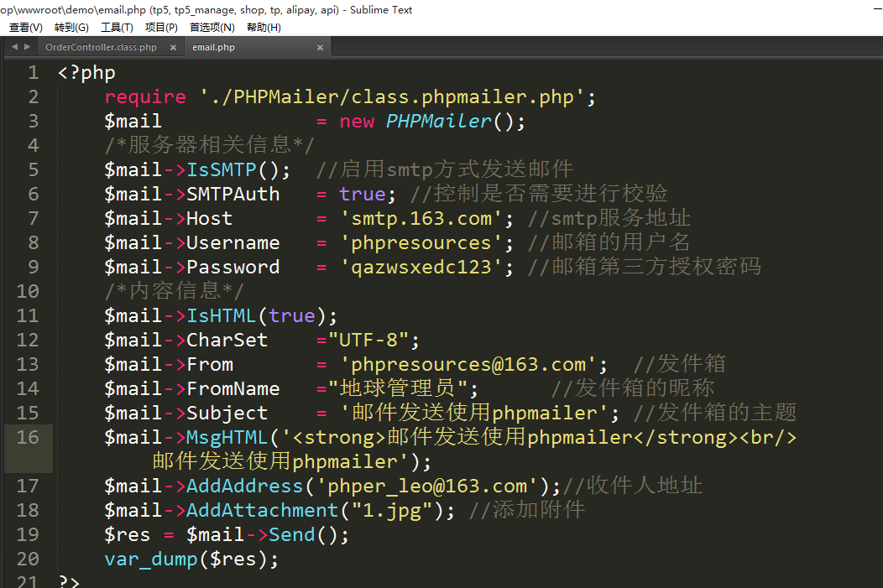This screenshot has height=588, width=883.
Task: Click the next tab right arrow
Action: 27,47
